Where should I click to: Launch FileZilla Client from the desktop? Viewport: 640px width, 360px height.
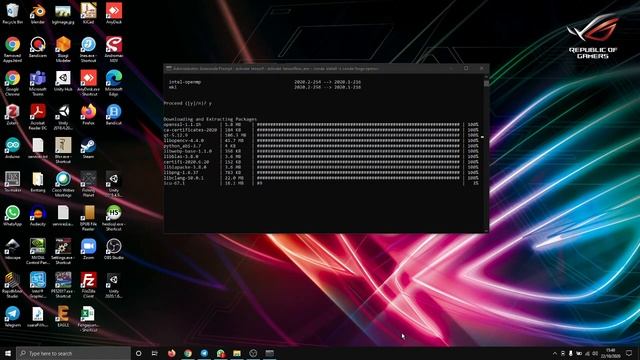point(88,285)
